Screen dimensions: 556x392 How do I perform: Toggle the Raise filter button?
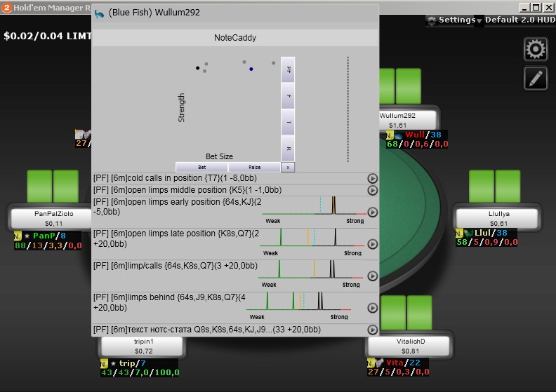coord(254,168)
